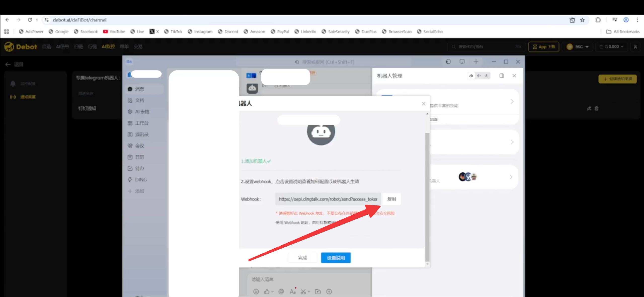644x297 pixels.
Task: Switch to AI监控 in the Debot navigation
Action: tap(108, 47)
